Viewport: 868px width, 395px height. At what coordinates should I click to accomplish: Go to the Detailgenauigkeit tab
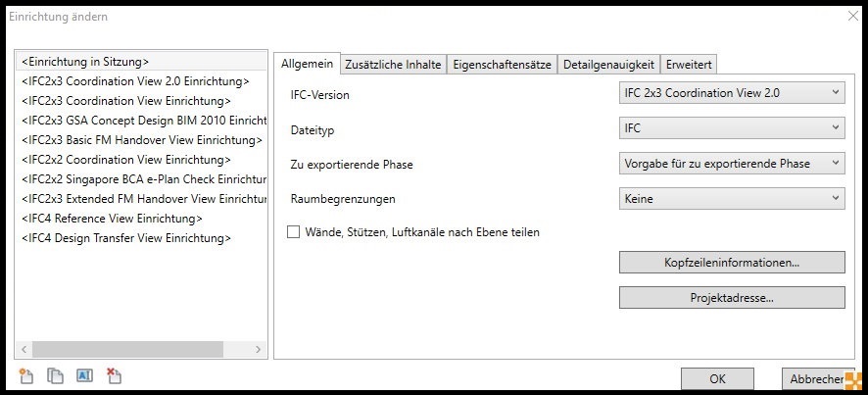608,65
